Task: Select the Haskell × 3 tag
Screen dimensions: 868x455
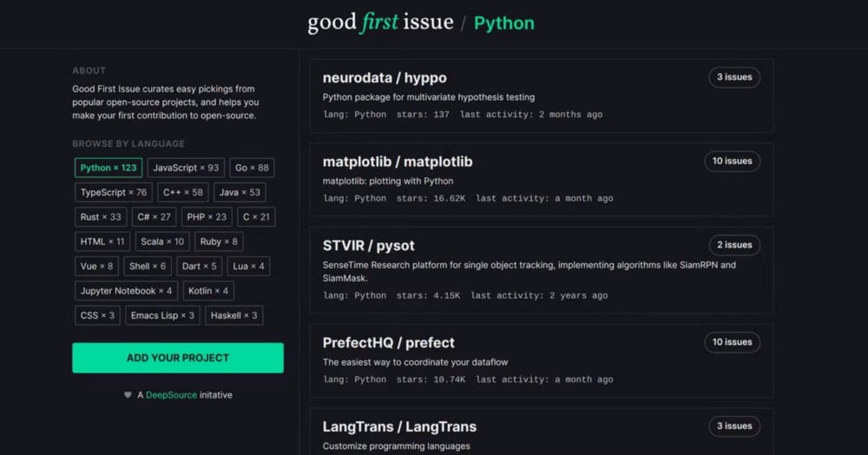Action: [234, 315]
